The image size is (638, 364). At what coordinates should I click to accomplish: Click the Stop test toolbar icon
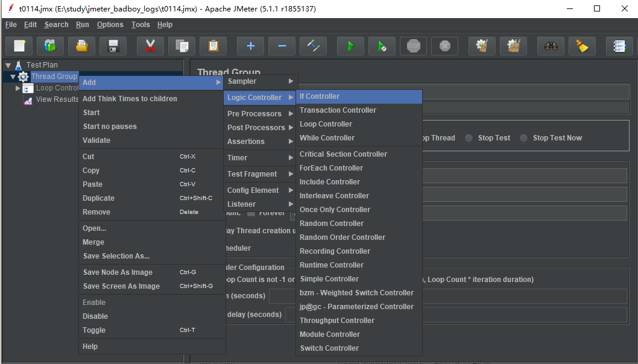point(414,46)
